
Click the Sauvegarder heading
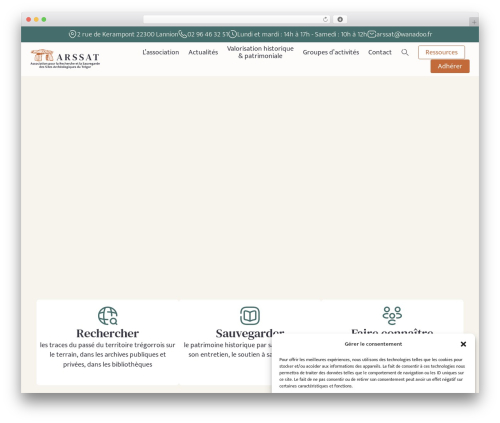point(250,333)
